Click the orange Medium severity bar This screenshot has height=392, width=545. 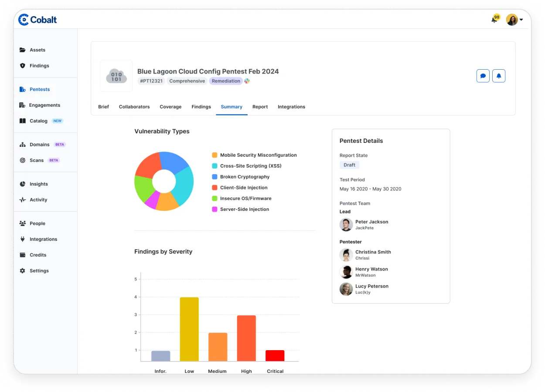pos(218,347)
